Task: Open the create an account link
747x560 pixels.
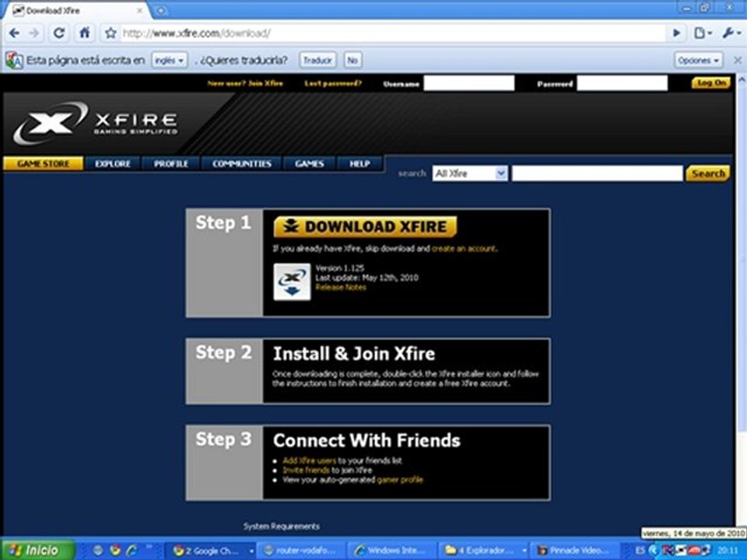Action: tap(464, 249)
